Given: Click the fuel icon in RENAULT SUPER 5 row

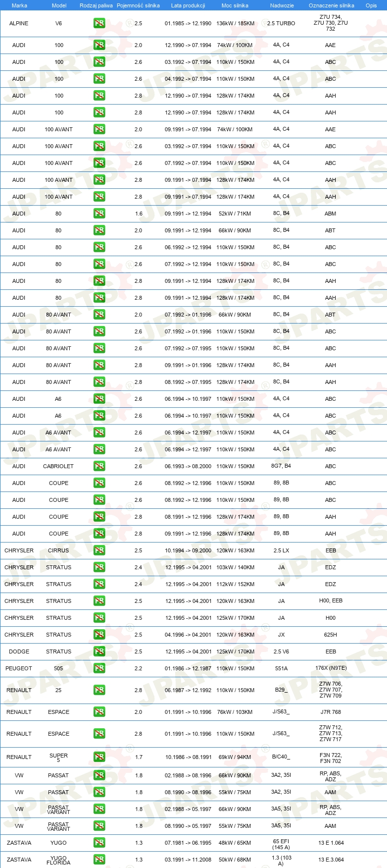Looking at the screenshot, I should pyautogui.click(x=99, y=757).
